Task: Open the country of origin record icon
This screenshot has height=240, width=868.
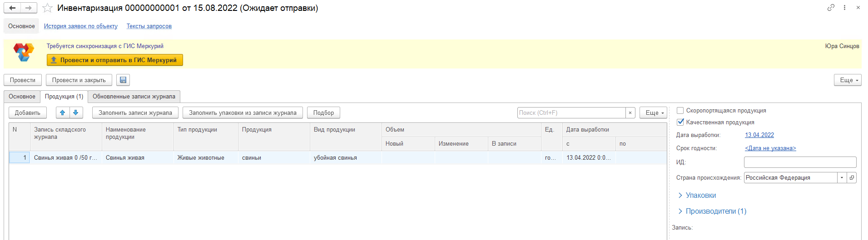Action: coord(852,177)
